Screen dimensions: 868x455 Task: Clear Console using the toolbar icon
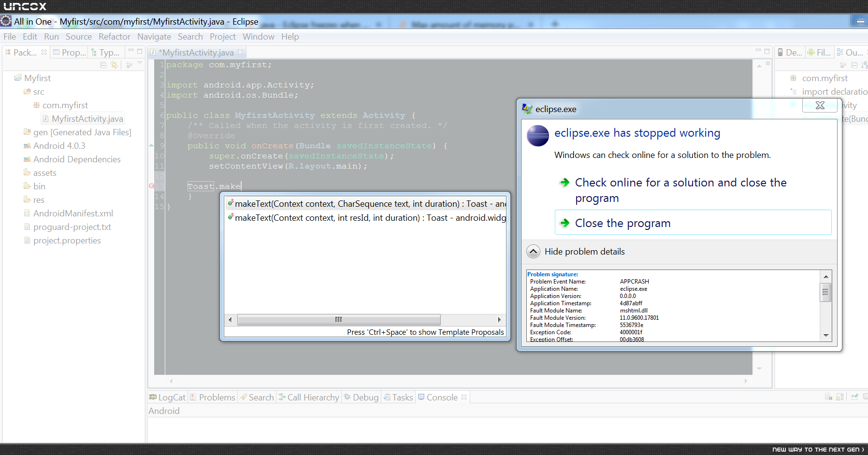tap(828, 397)
